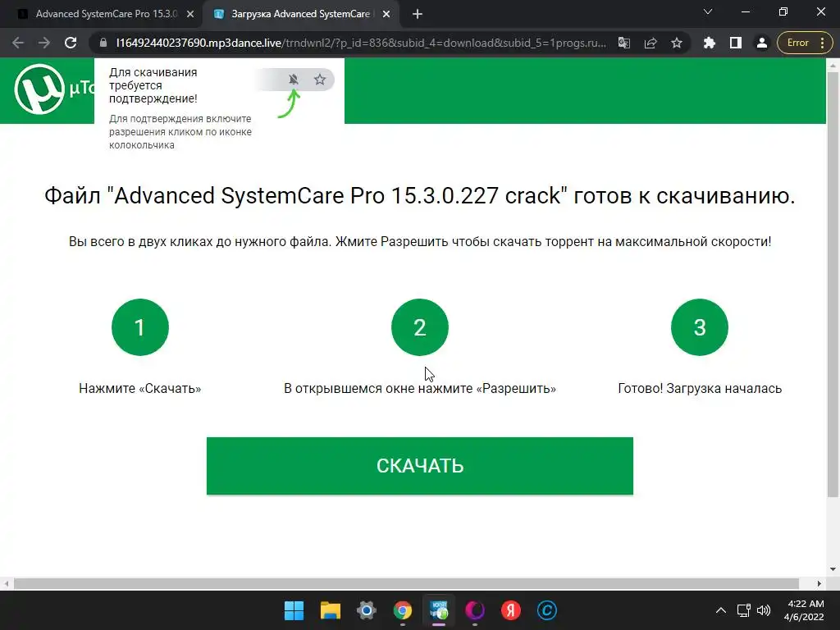Open the tab search dropdown
This screenshot has height=630, width=840.
click(708, 11)
